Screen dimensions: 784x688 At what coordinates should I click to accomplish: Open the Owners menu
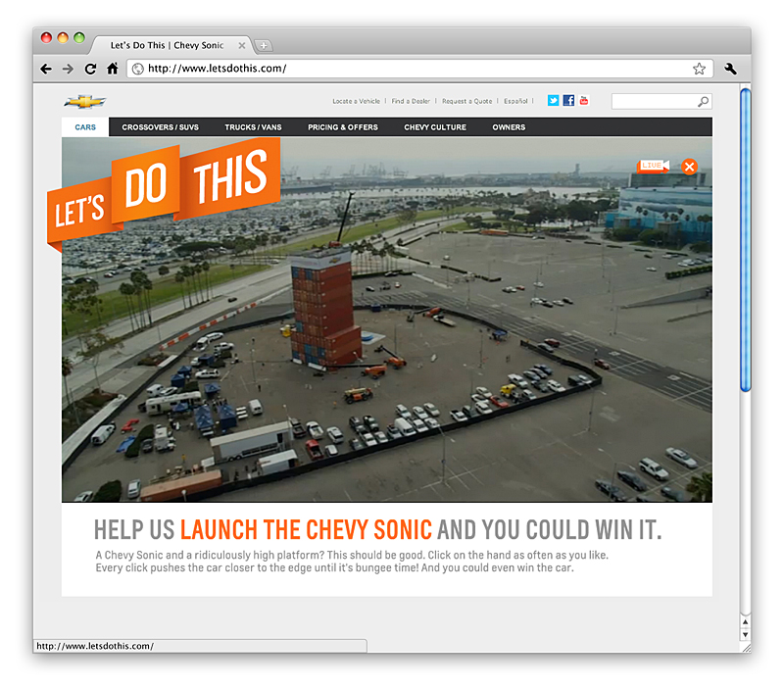pos(509,127)
